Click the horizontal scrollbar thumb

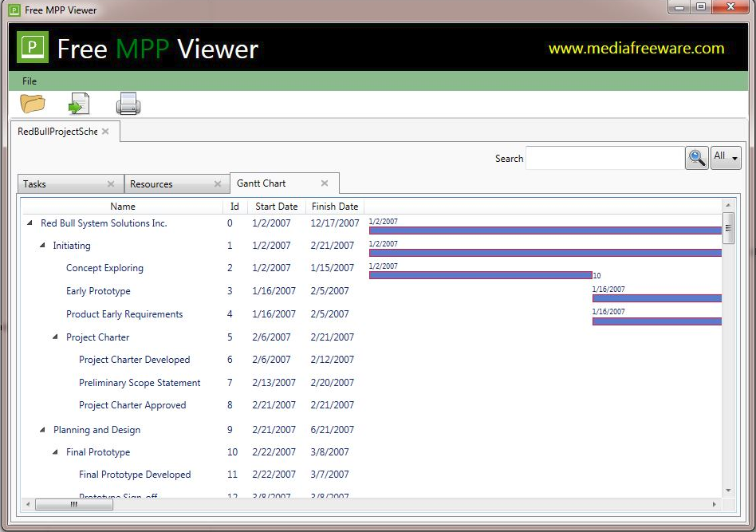click(74, 505)
